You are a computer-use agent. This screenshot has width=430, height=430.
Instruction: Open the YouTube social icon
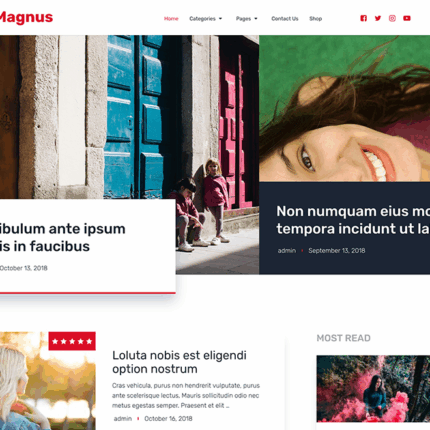407,18
